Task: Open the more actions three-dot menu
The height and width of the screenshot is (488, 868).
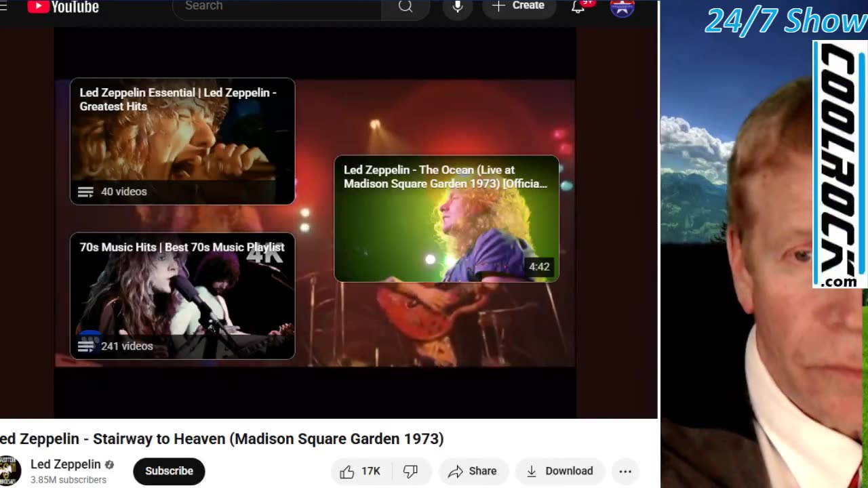Action: click(625, 471)
